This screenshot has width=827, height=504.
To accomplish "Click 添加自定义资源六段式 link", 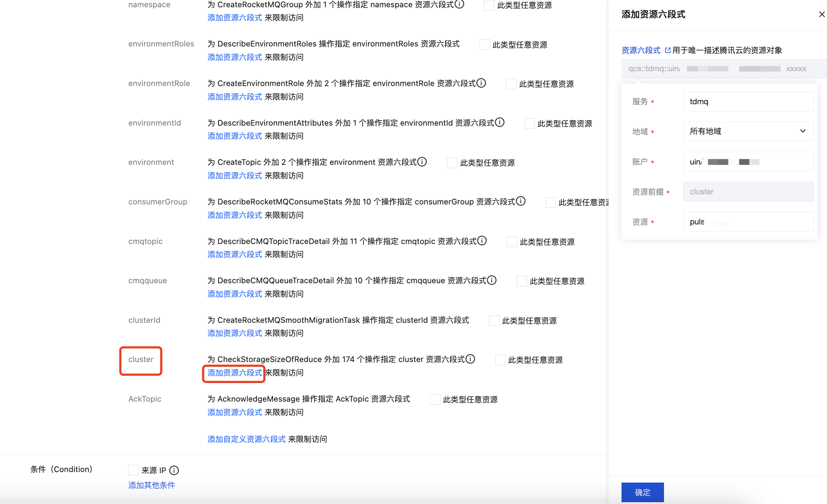I will [247, 439].
